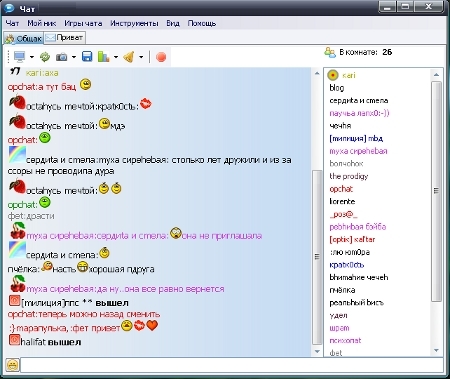The height and width of the screenshot is (379, 450).
Task: Select the Общак tab
Action: 23,39
